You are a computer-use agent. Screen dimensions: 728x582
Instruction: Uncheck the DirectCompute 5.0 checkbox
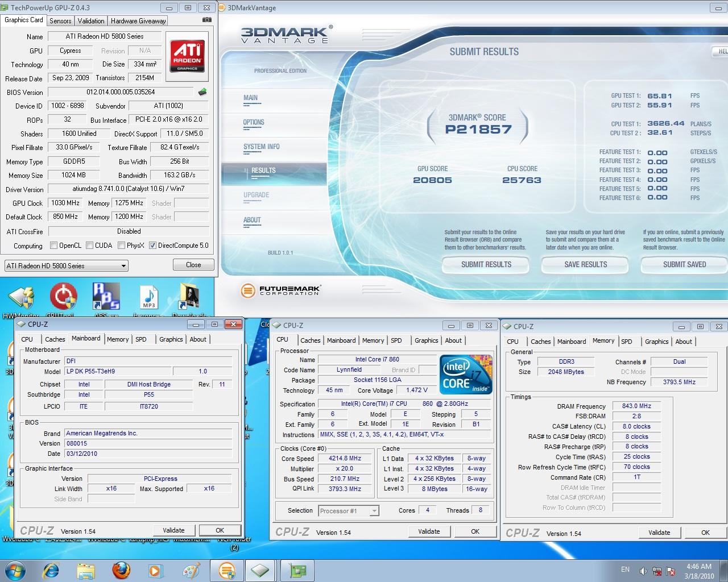tap(152, 246)
